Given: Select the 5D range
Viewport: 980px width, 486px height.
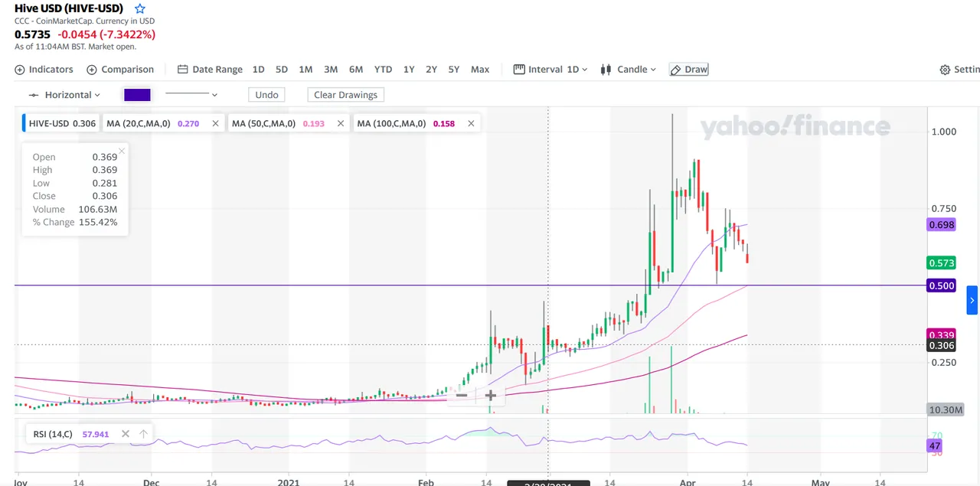Looking at the screenshot, I should [x=282, y=70].
